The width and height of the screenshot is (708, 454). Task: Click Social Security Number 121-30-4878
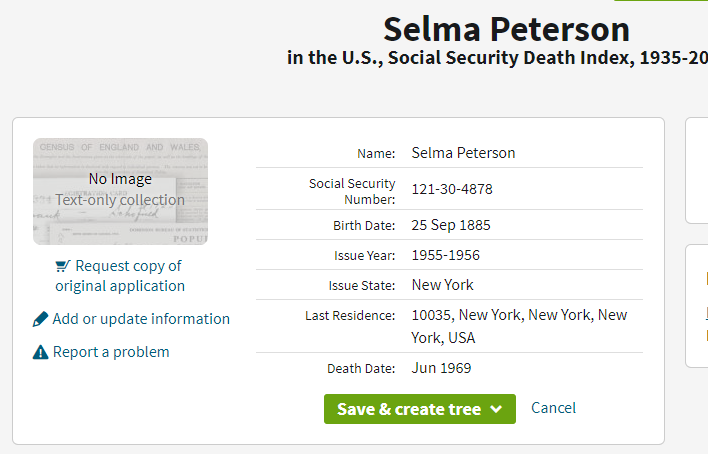[452, 189]
